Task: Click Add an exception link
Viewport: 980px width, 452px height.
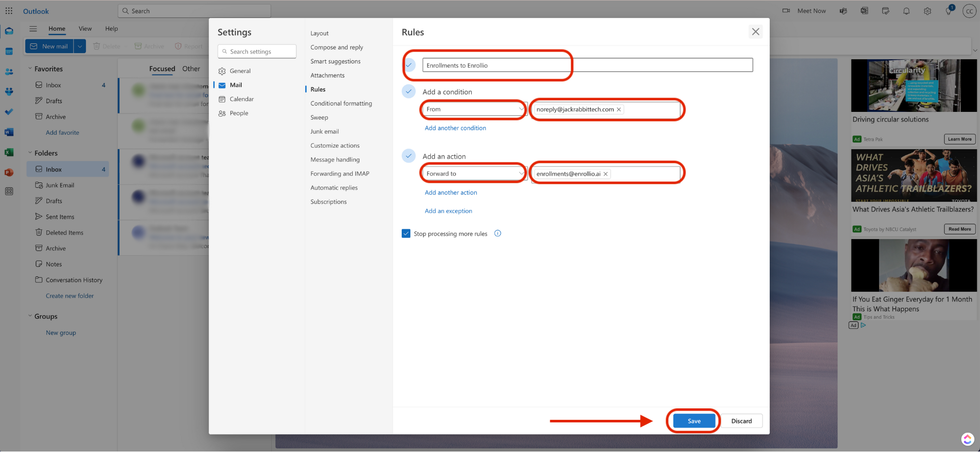Action: click(448, 211)
